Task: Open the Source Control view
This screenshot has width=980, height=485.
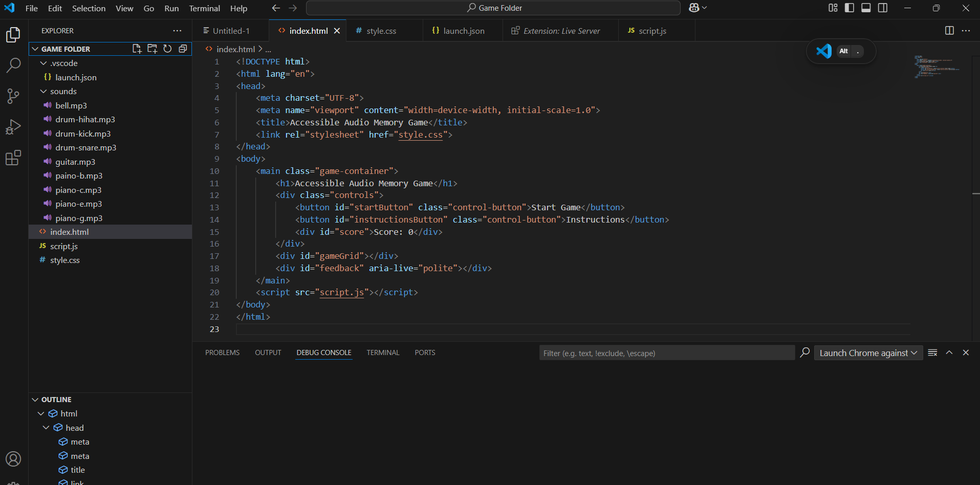Action: pyautogui.click(x=13, y=96)
